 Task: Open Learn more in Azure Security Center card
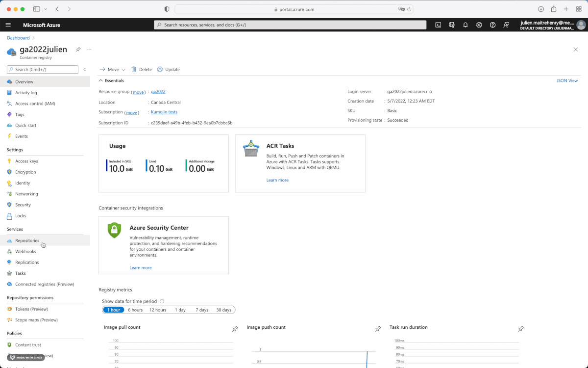tap(141, 268)
